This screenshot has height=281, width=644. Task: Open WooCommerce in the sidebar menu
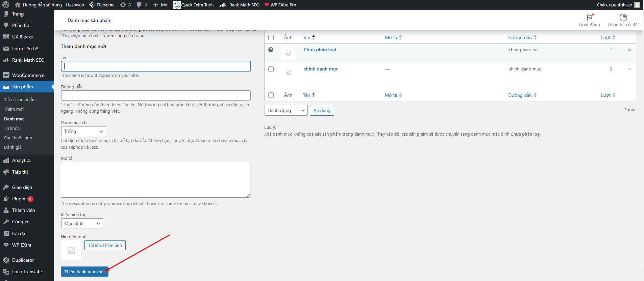click(x=28, y=75)
